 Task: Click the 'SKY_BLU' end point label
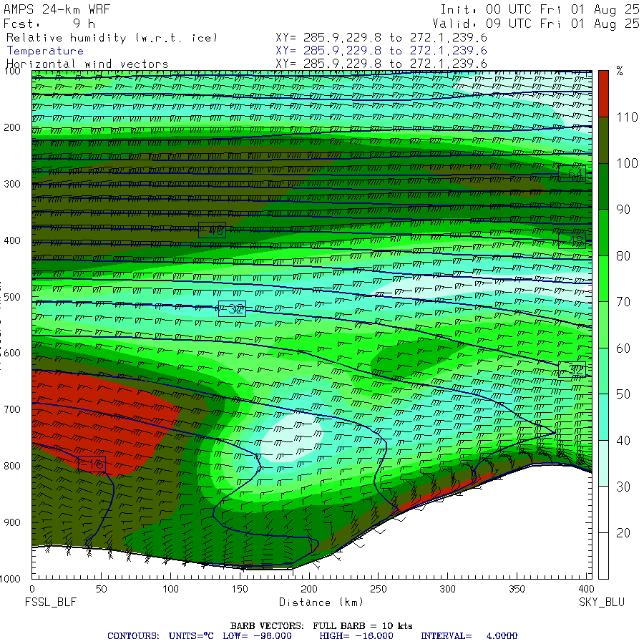(602, 602)
